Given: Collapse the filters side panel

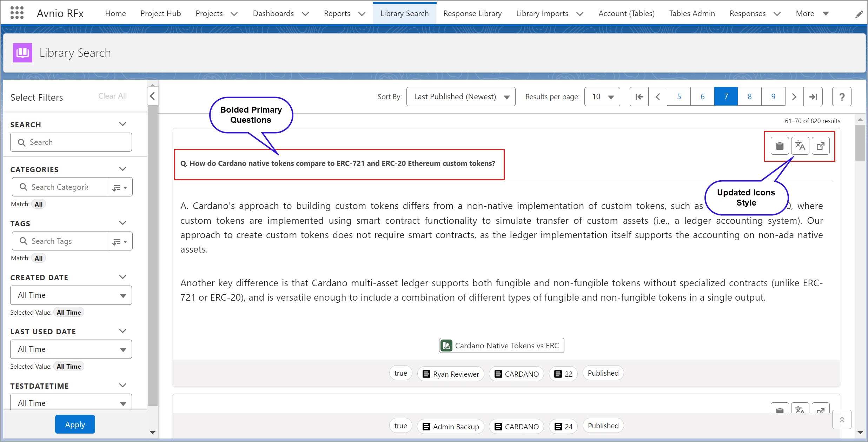Looking at the screenshot, I should [x=152, y=96].
